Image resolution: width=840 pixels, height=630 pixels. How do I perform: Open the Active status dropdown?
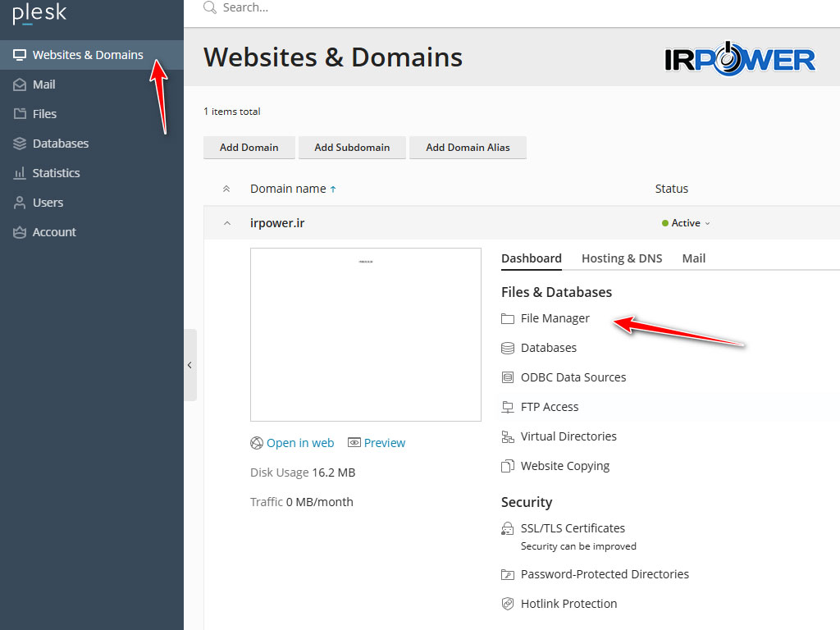point(687,223)
